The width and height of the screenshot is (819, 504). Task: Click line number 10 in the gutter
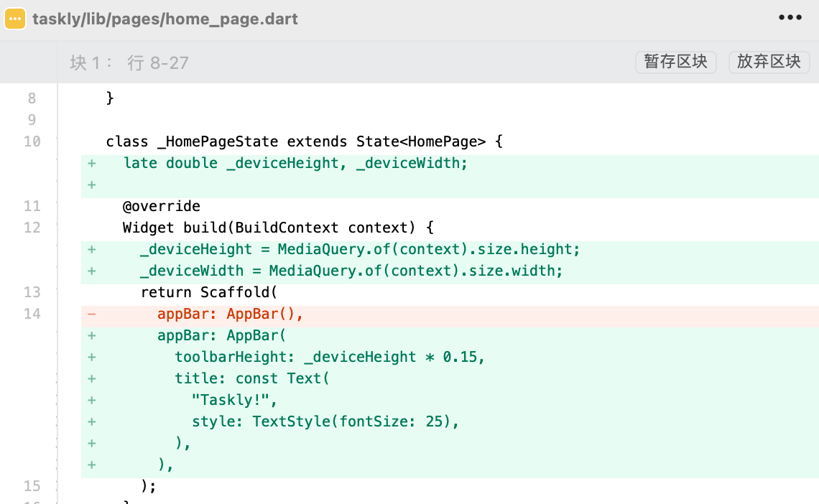pyautogui.click(x=32, y=141)
